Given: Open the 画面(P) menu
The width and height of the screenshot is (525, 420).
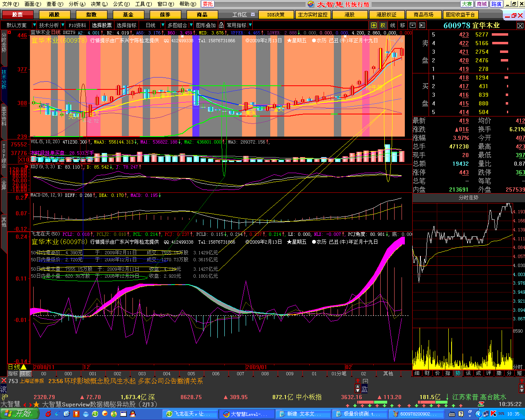Looking at the screenshot, I should coord(32,4).
